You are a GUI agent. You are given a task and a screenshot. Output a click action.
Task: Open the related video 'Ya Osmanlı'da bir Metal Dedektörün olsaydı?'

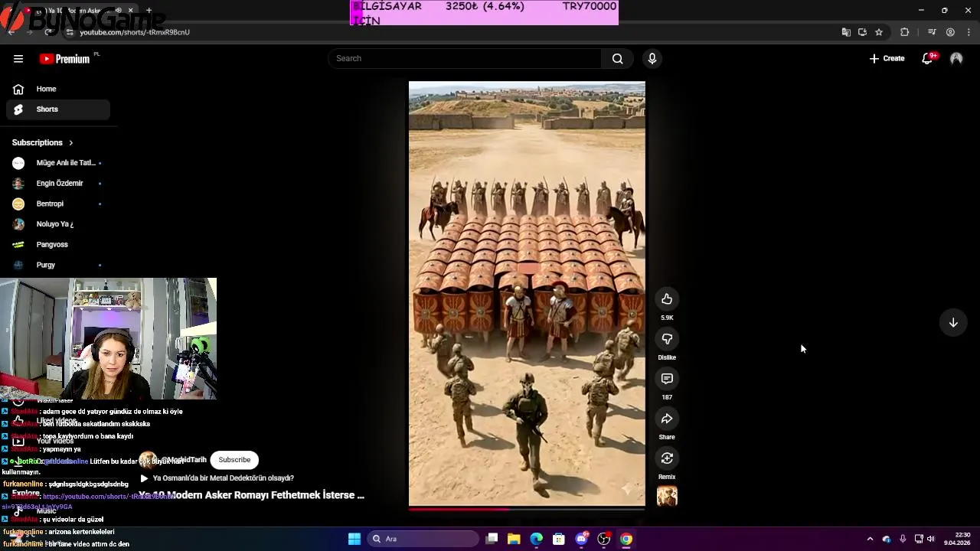(x=217, y=478)
